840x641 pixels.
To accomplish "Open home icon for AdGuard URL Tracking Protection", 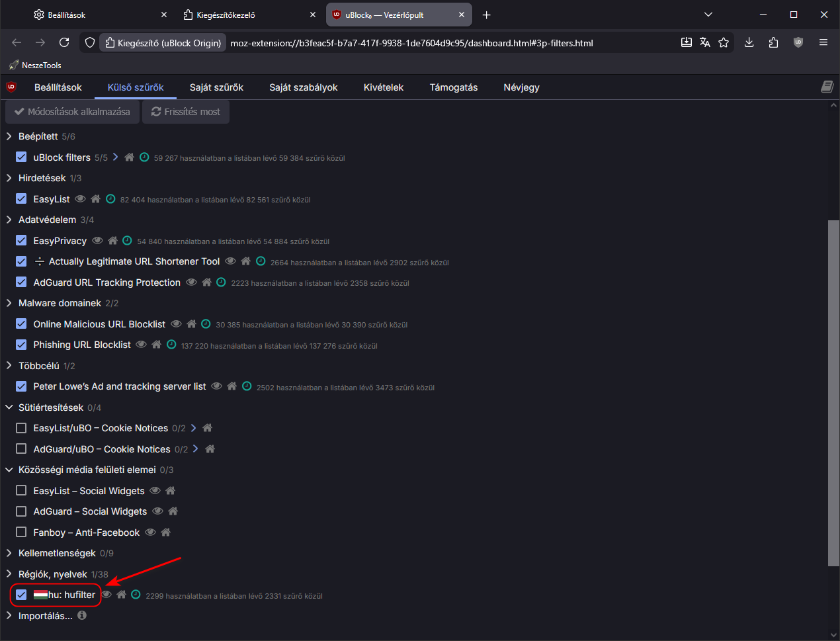I will coord(206,282).
